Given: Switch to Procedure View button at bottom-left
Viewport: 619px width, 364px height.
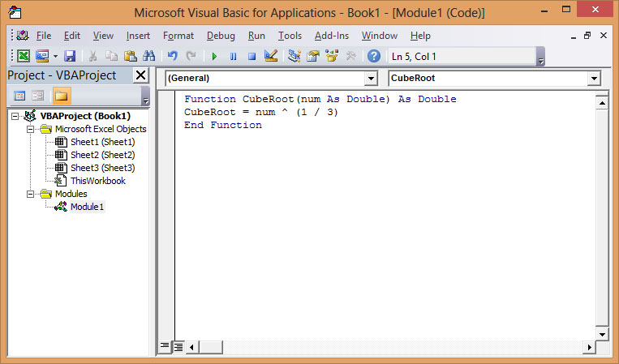Looking at the screenshot, I should coord(165,346).
